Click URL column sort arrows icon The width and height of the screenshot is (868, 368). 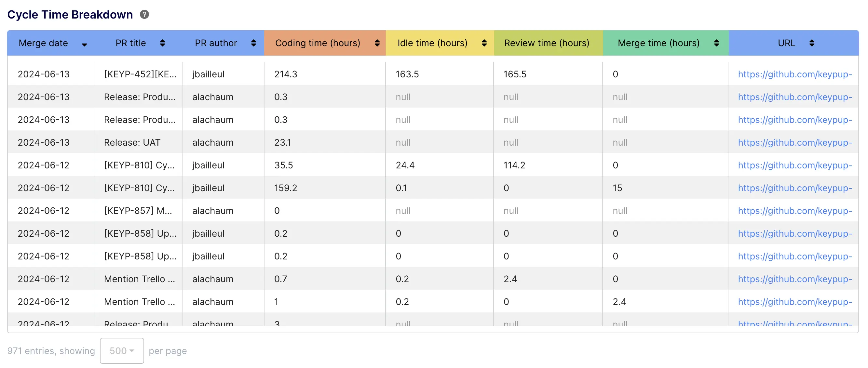(x=812, y=43)
